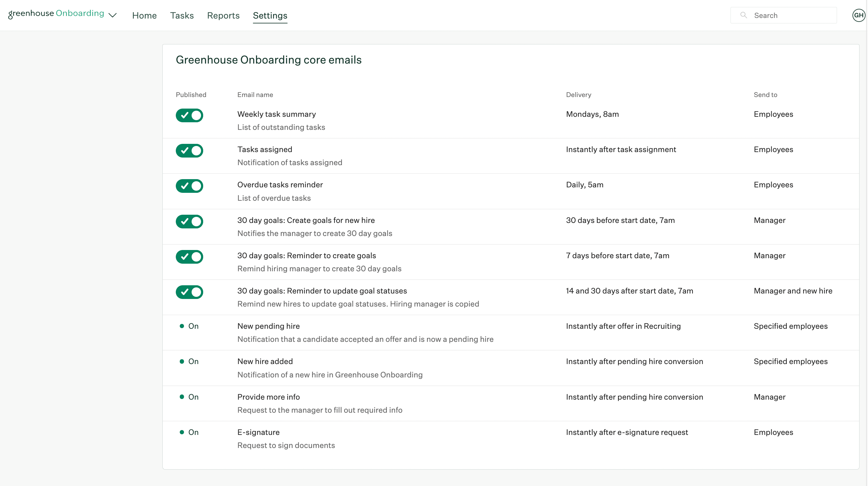Go to the Tasks tab
The width and height of the screenshot is (868, 486).
pyautogui.click(x=182, y=16)
